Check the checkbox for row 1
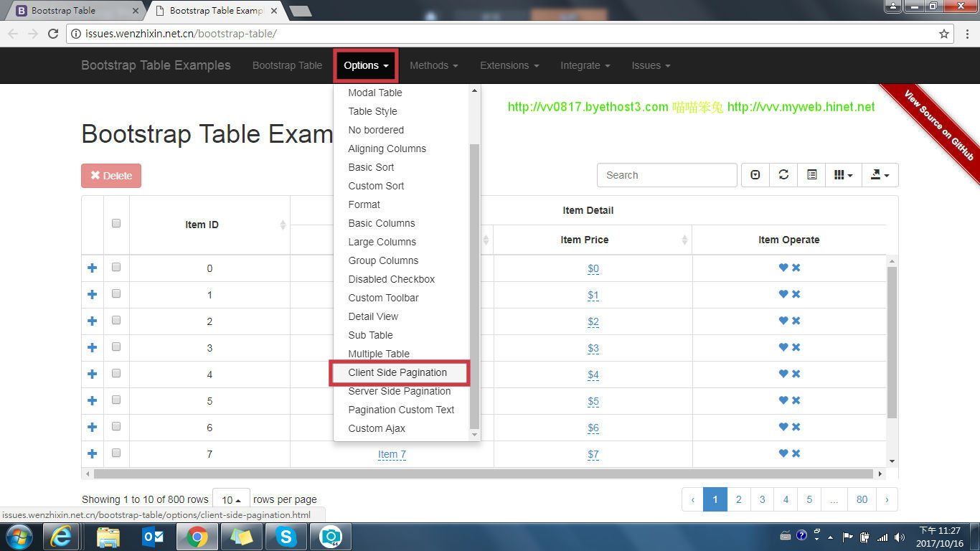Image resolution: width=980 pixels, height=551 pixels. tap(116, 293)
